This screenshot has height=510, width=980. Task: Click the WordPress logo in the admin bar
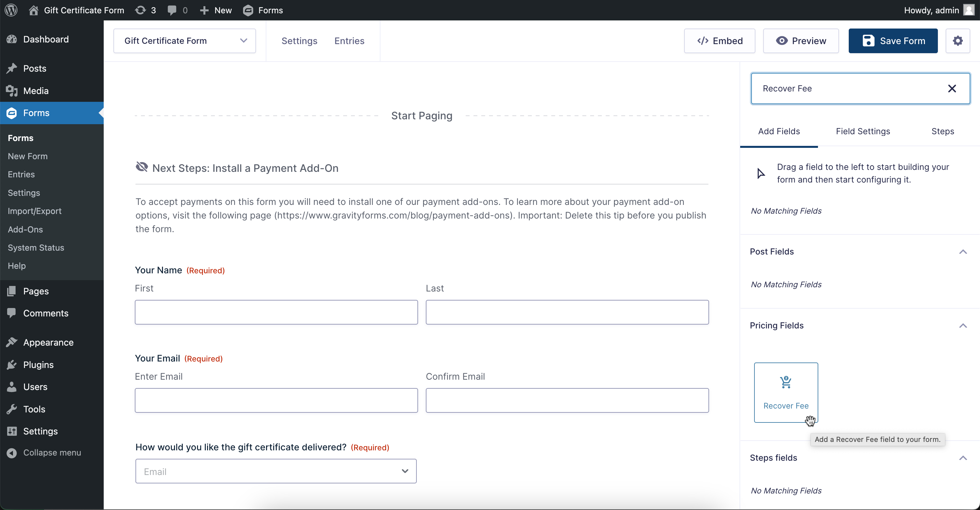point(10,10)
